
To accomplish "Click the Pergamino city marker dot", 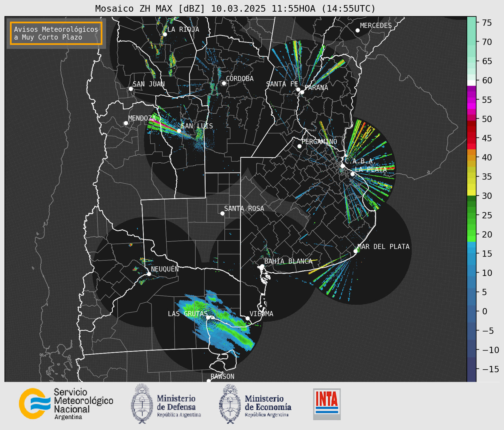I will (299, 146).
